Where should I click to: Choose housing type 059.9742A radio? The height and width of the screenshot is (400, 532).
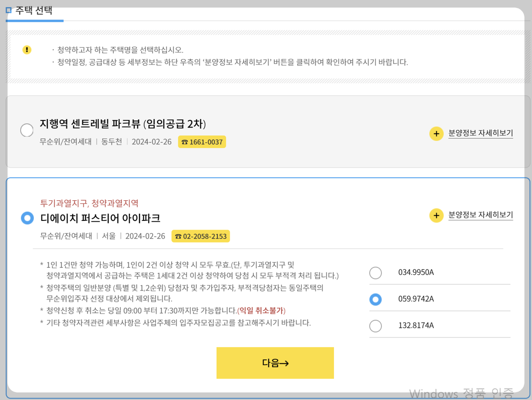[376, 299]
